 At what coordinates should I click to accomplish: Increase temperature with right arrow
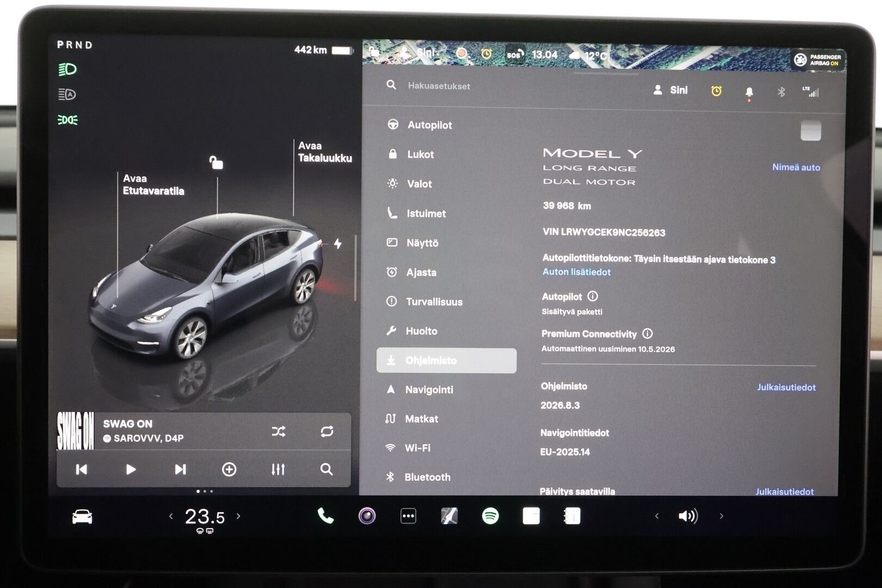coord(238,516)
